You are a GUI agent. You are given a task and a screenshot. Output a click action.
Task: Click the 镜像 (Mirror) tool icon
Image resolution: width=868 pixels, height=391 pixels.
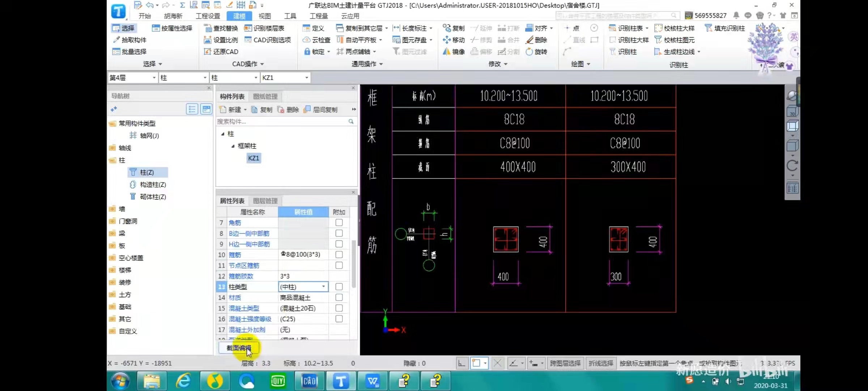coord(447,52)
